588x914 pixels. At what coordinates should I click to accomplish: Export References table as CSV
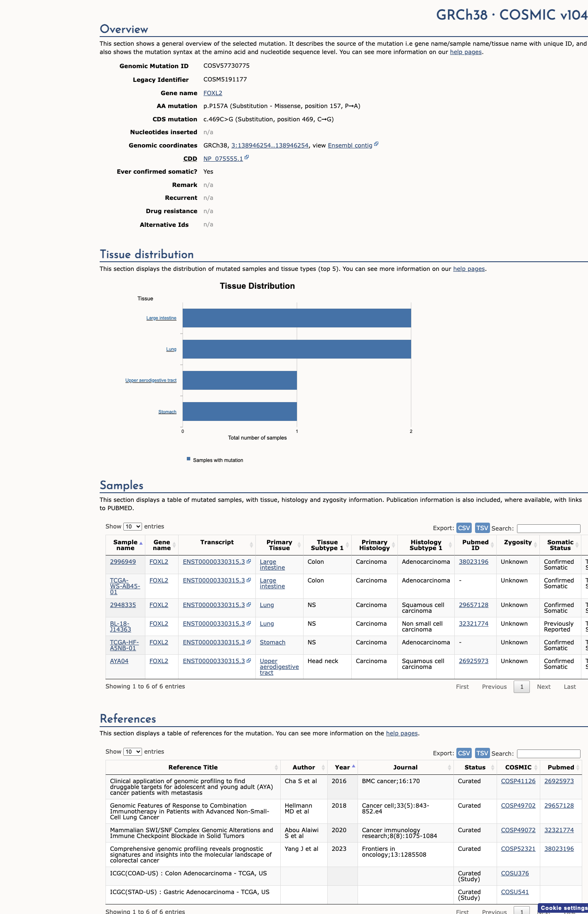[464, 753]
